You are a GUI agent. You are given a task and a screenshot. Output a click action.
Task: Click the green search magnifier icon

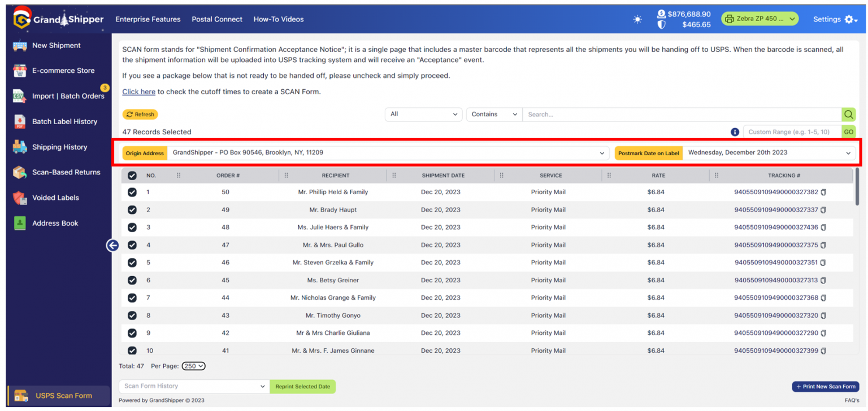point(848,115)
